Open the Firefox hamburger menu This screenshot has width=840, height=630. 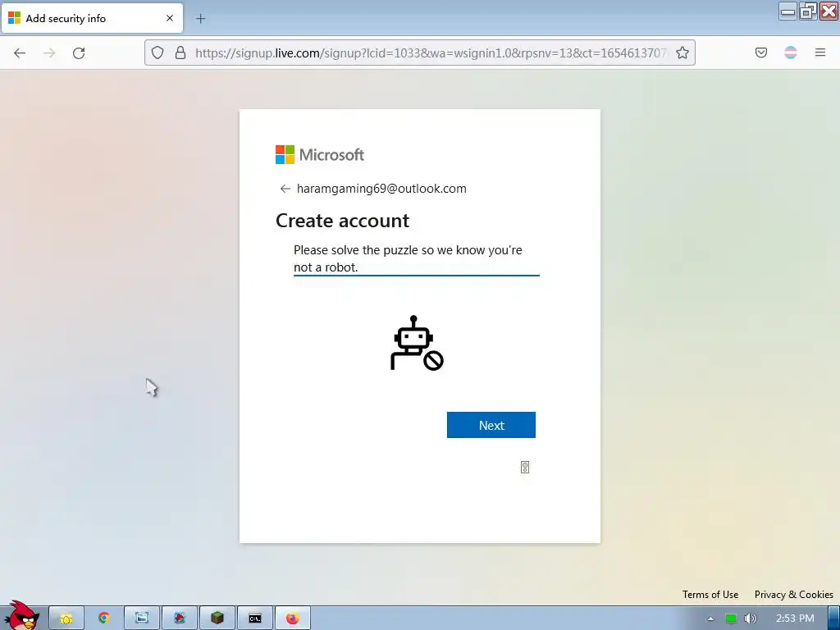[820, 52]
